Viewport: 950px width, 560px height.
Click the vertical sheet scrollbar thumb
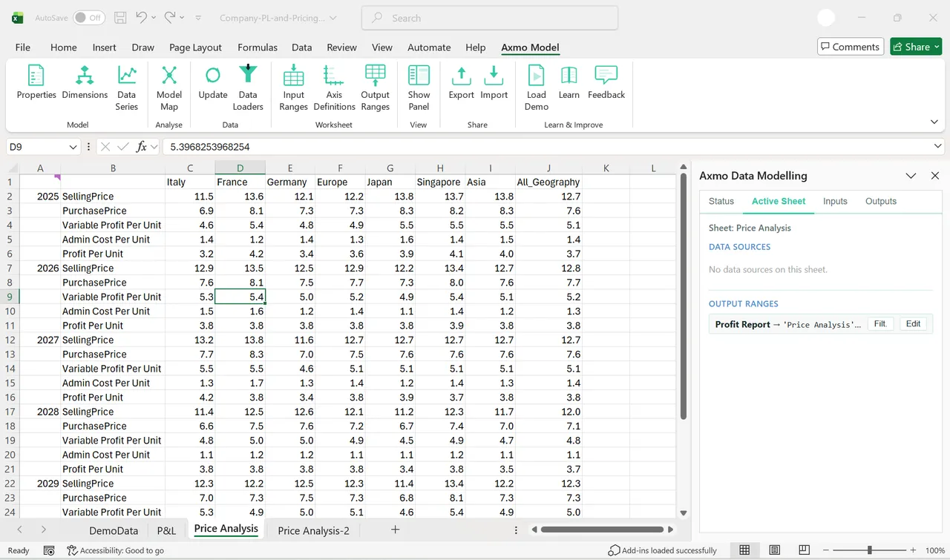point(683,297)
